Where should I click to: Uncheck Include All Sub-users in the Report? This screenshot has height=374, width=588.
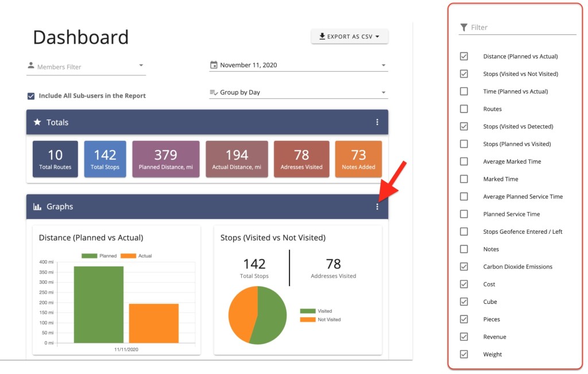click(x=31, y=96)
